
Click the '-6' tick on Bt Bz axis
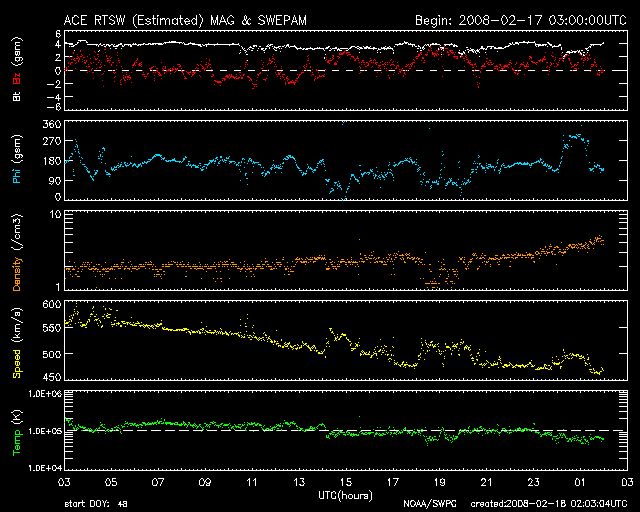tap(53, 107)
